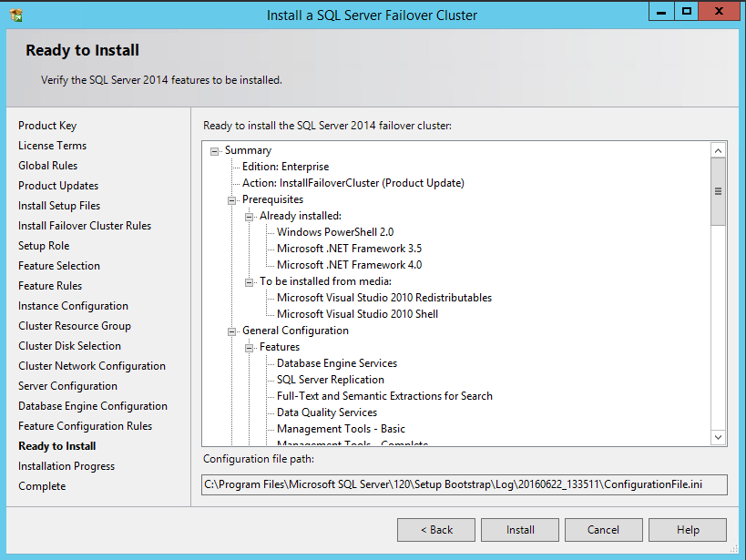Select the Feature Selection step
Screen dimensions: 746x560
point(59,266)
